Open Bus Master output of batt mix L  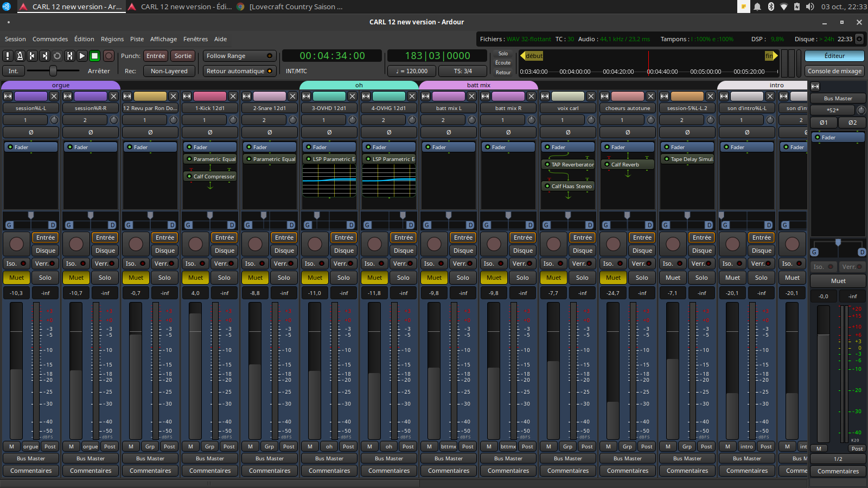click(449, 459)
